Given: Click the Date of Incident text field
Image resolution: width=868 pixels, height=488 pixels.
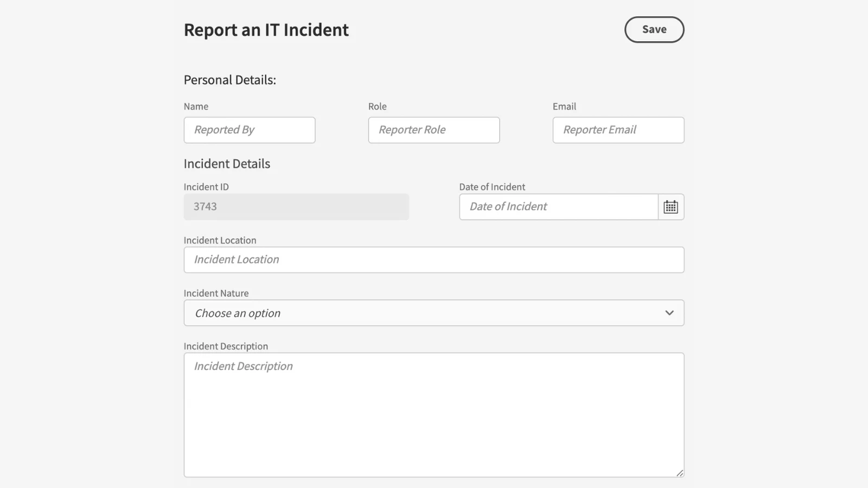Looking at the screenshot, I should click(x=559, y=207).
